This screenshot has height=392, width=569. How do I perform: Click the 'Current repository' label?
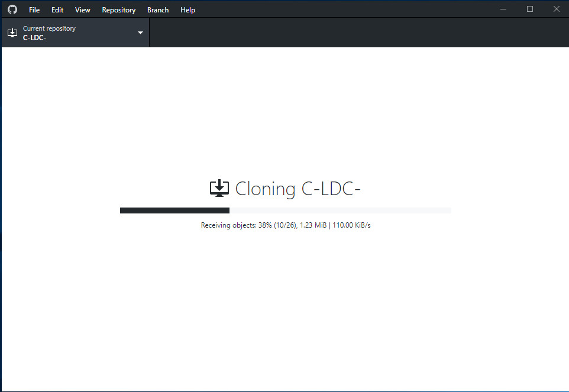point(49,28)
